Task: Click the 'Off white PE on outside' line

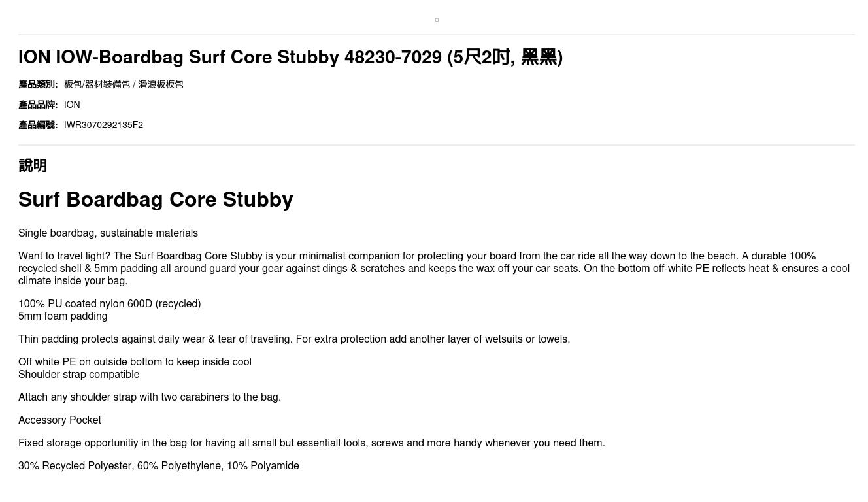Action: pyautogui.click(x=135, y=362)
